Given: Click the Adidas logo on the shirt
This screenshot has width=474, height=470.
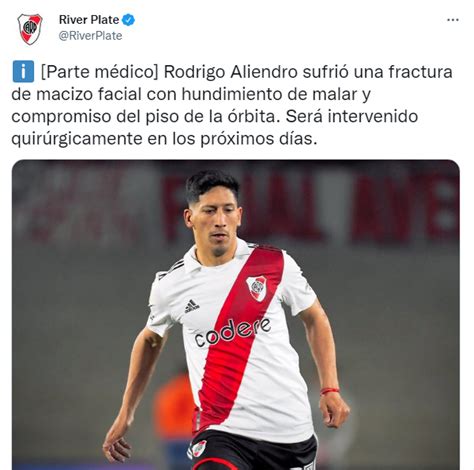Looking at the screenshot, I should tap(191, 306).
